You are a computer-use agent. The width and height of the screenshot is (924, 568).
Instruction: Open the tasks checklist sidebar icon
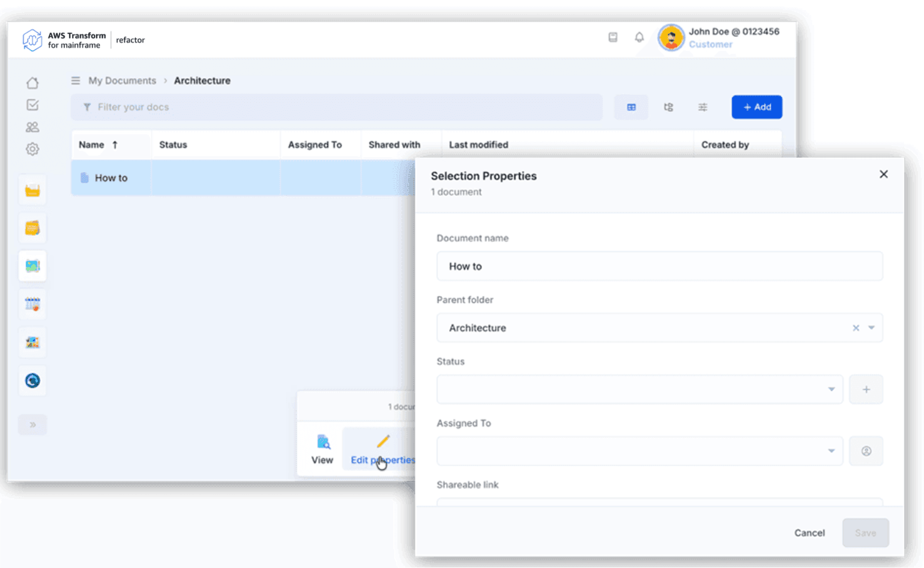(x=32, y=105)
